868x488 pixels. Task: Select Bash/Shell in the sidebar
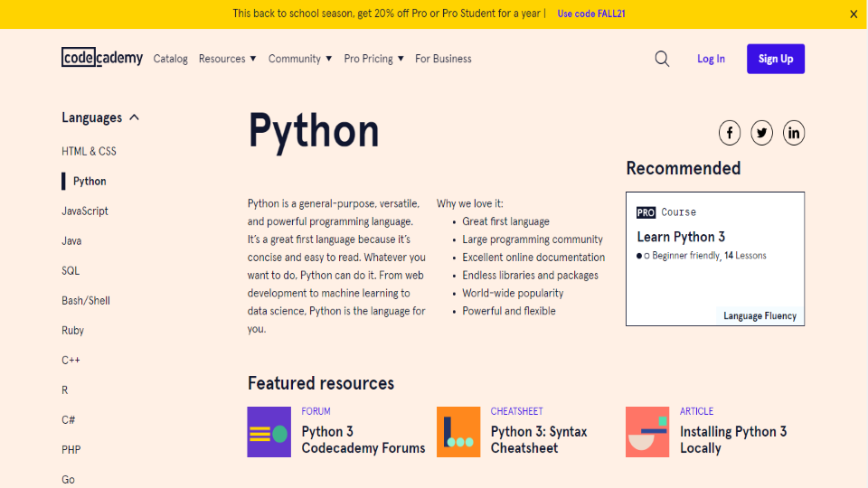point(86,300)
